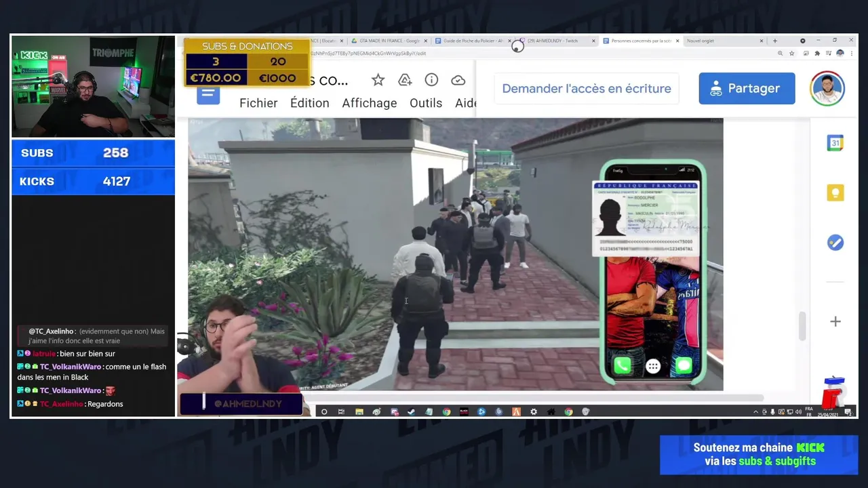The height and width of the screenshot is (488, 868).
Task: Click the phone's white apps grid icon
Action: click(x=653, y=367)
